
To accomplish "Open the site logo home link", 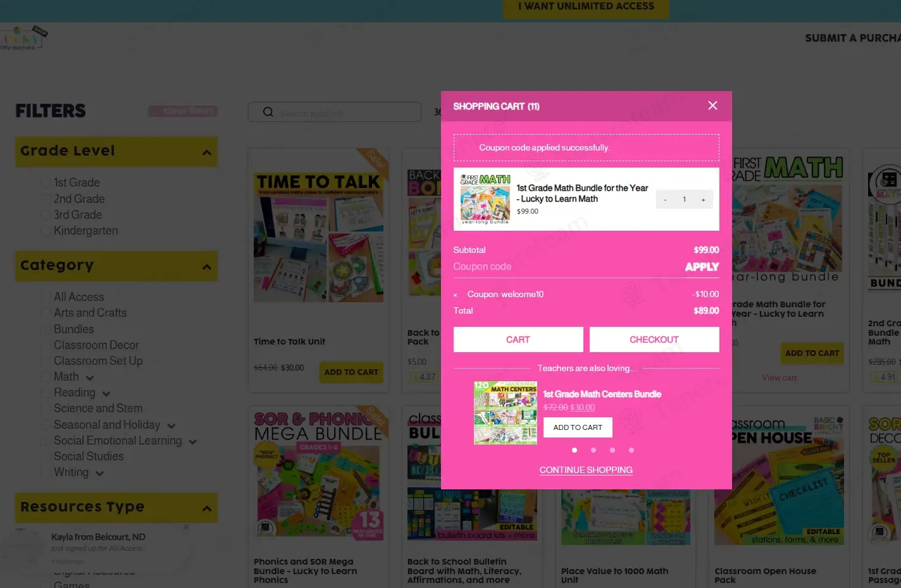I will 24,38.
